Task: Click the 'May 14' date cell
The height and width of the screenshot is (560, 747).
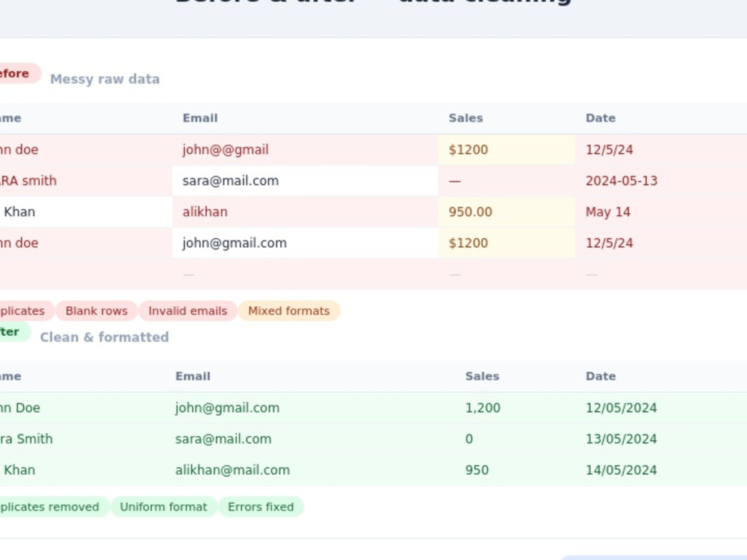Action: click(x=661, y=212)
